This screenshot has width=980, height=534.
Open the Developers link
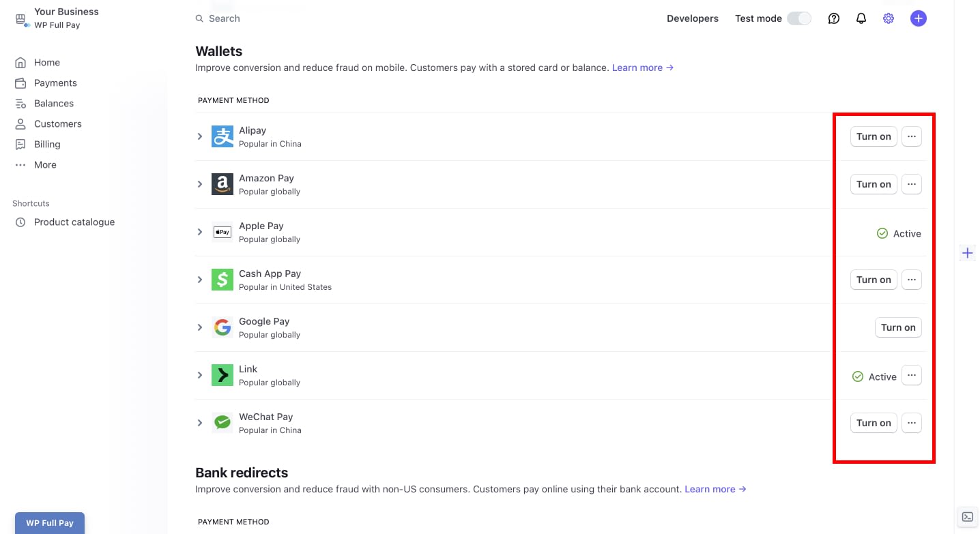coord(692,18)
